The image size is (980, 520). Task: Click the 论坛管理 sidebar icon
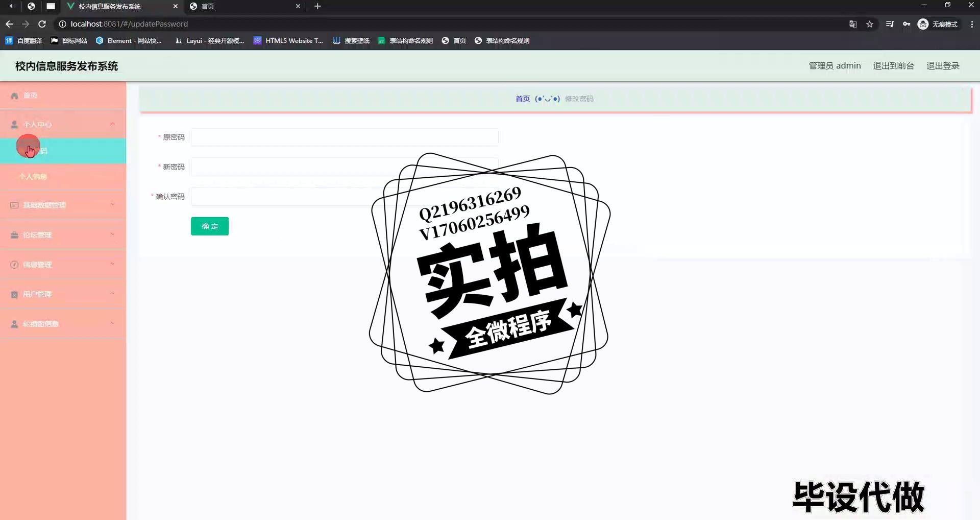click(14, 235)
